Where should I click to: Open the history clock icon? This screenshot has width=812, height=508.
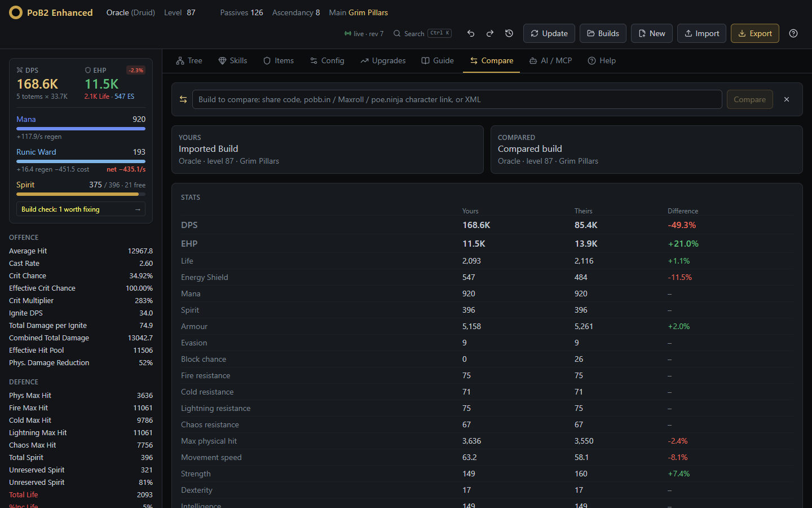click(509, 33)
